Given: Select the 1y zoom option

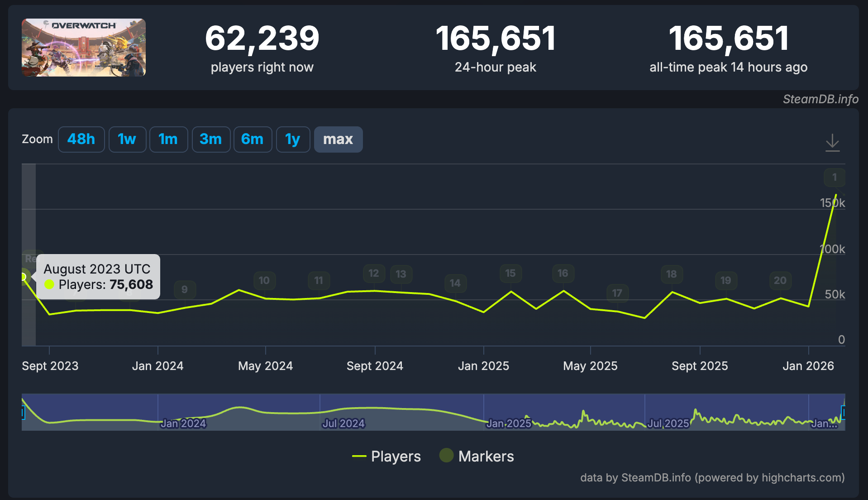Looking at the screenshot, I should (x=293, y=139).
